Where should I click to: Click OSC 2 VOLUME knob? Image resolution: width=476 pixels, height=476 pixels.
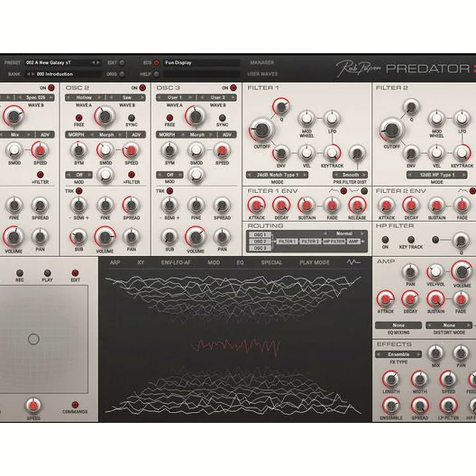(104, 237)
